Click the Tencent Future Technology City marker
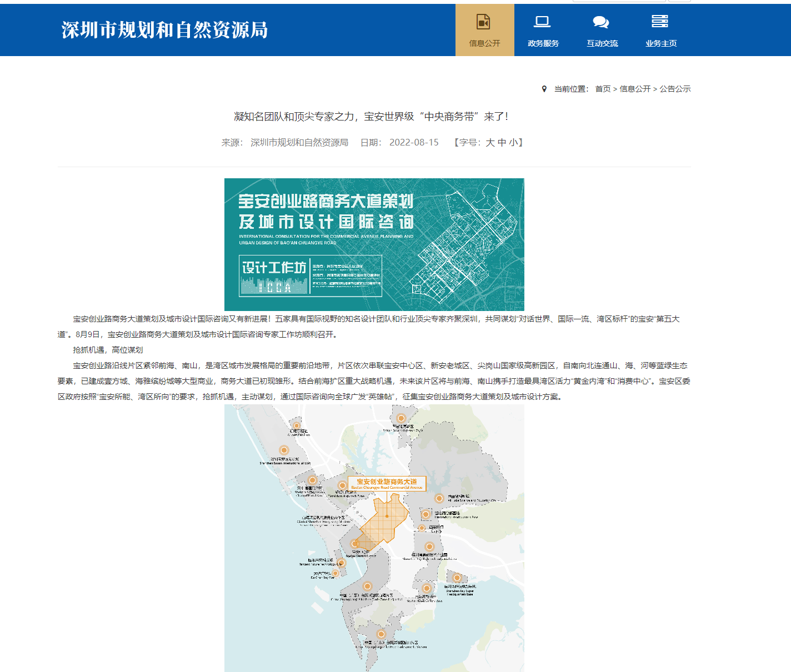This screenshot has height=672, width=791. (341, 563)
